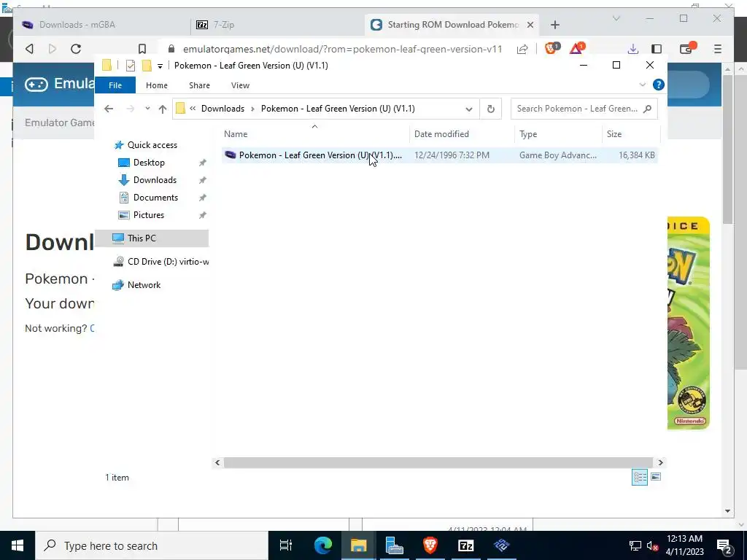Select Network in navigation pane

(144, 285)
